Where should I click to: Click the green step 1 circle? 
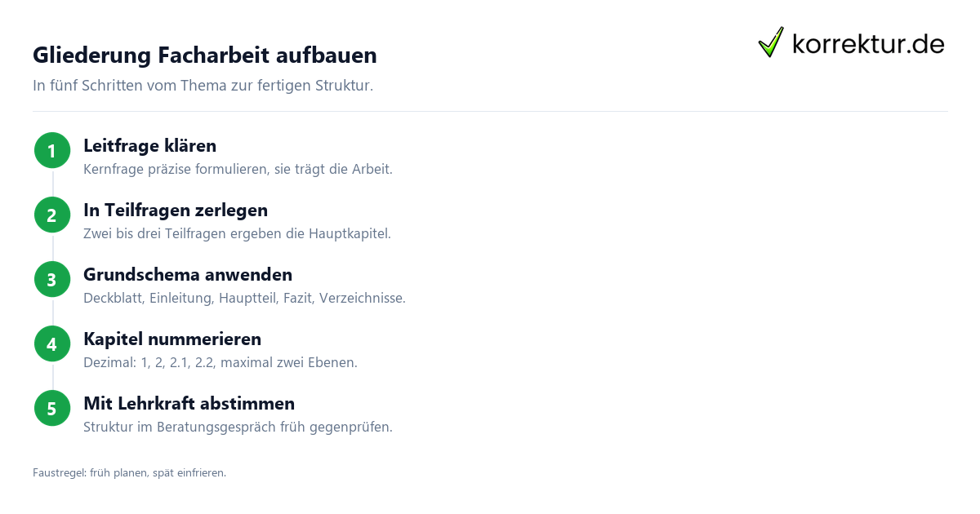[x=52, y=151]
